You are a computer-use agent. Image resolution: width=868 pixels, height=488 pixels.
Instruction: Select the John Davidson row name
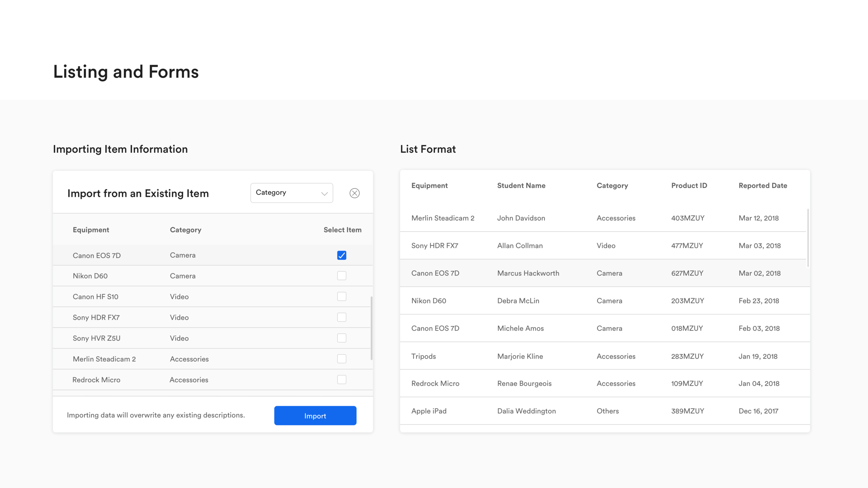(x=521, y=218)
